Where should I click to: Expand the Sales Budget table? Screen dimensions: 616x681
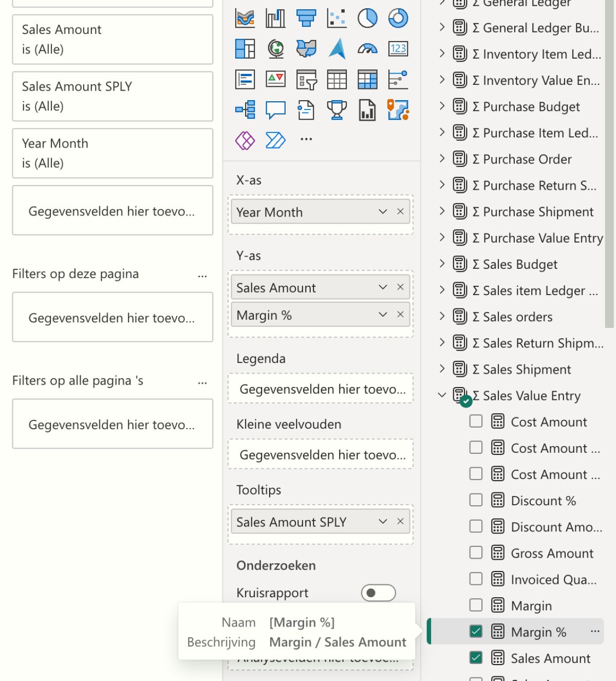click(442, 264)
